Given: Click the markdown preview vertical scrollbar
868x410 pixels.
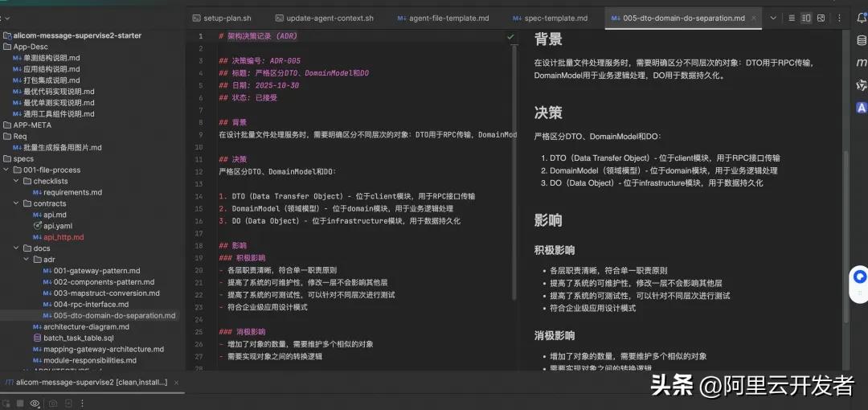Looking at the screenshot, I should (845, 236).
